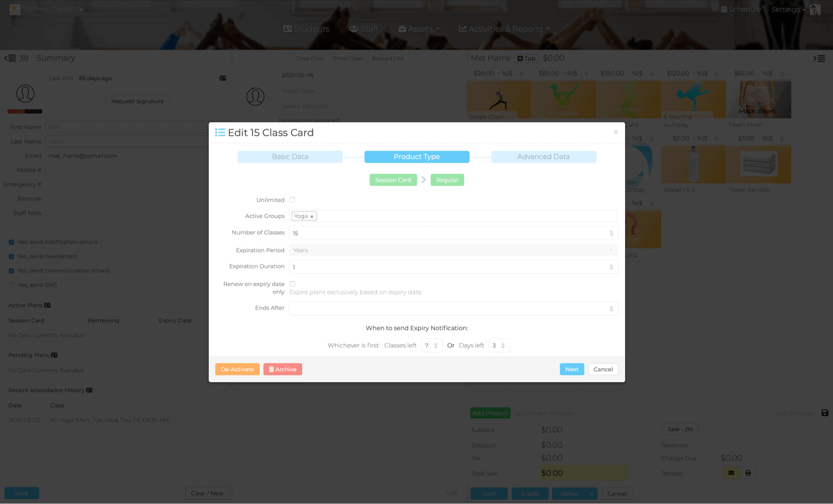Click the Tab button beside Mat Harris

(526, 58)
